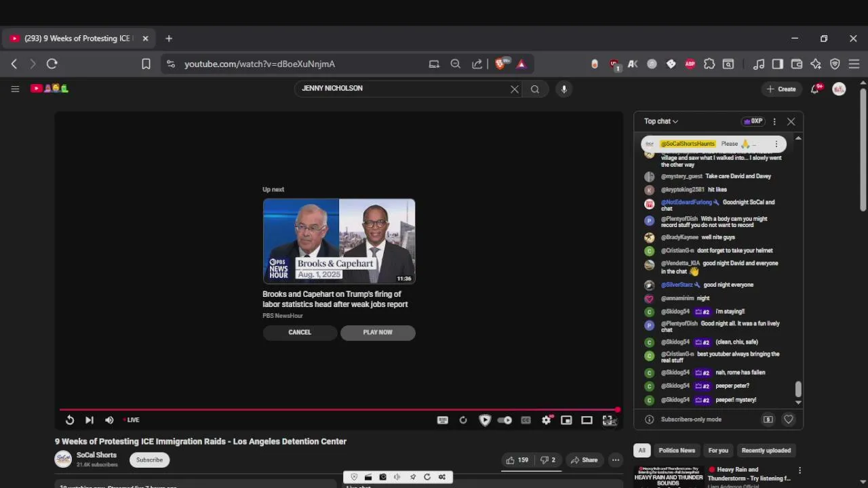Open Super Chat dollar icon in chat

(x=768, y=420)
